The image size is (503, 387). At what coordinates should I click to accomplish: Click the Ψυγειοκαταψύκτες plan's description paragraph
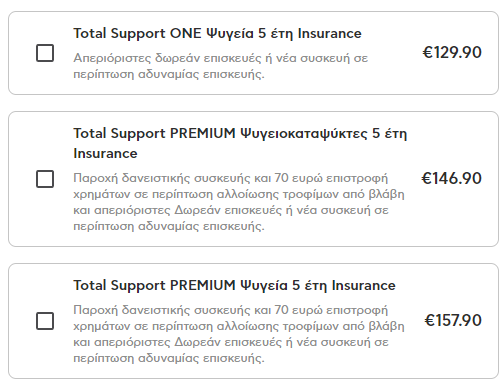(239, 202)
